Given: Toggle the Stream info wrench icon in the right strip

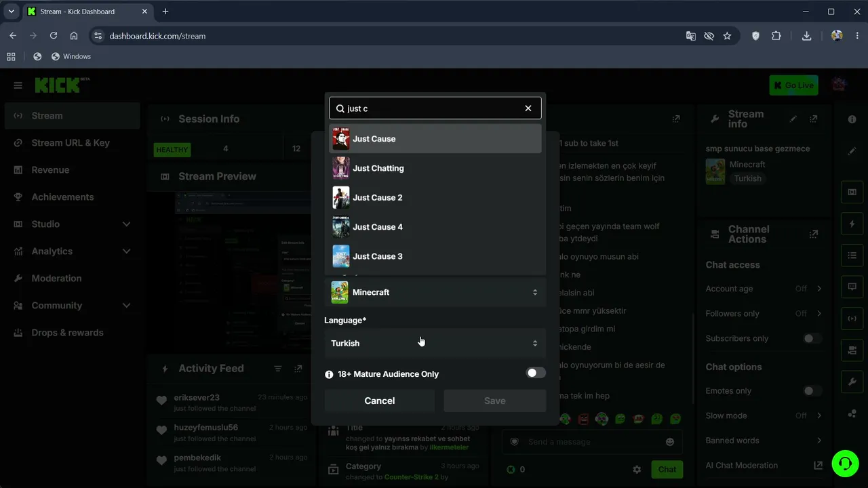Looking at the screenshot, I should coord(852,382).
